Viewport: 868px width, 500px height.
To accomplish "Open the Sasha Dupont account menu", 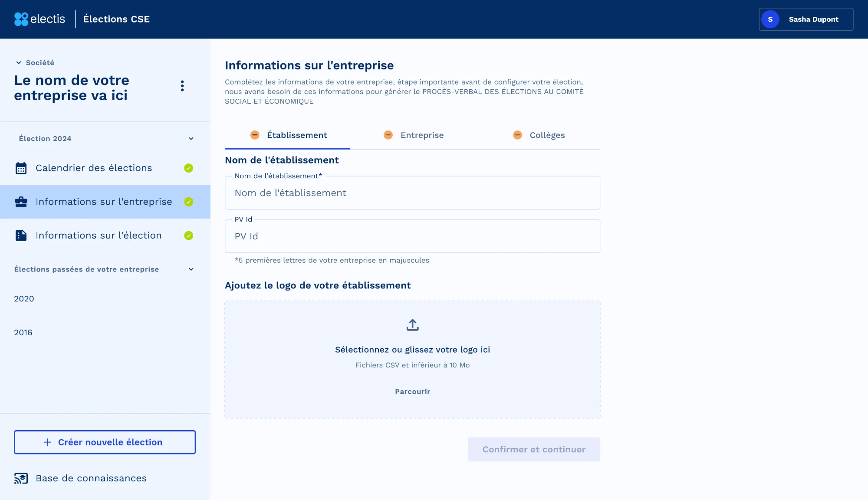I will coord(806,19).
